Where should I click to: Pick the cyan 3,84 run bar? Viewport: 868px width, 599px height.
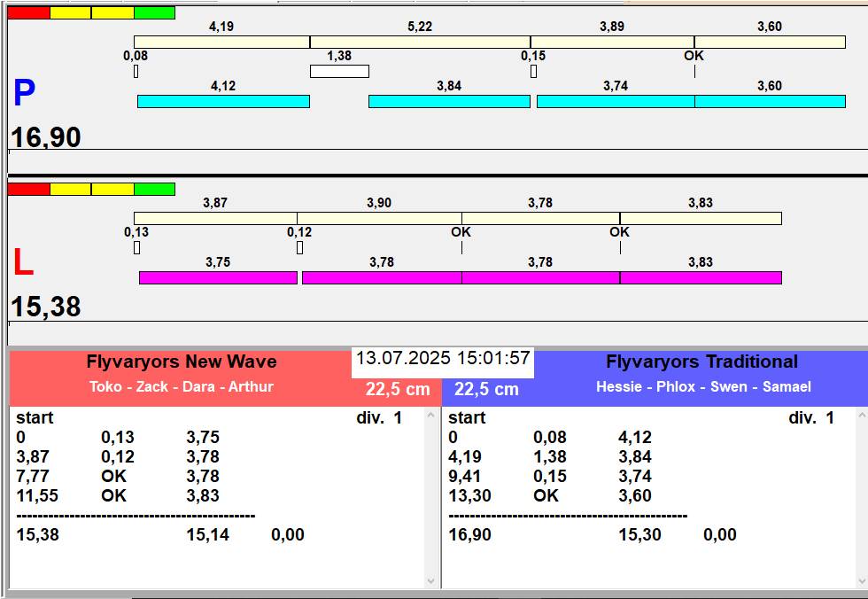449,102
